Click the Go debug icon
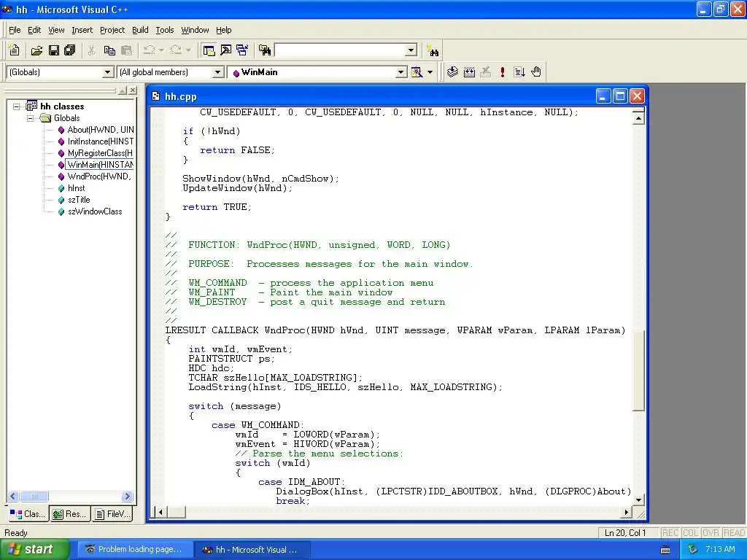Screen dimensions: 747x560 (x=519, y=72)
